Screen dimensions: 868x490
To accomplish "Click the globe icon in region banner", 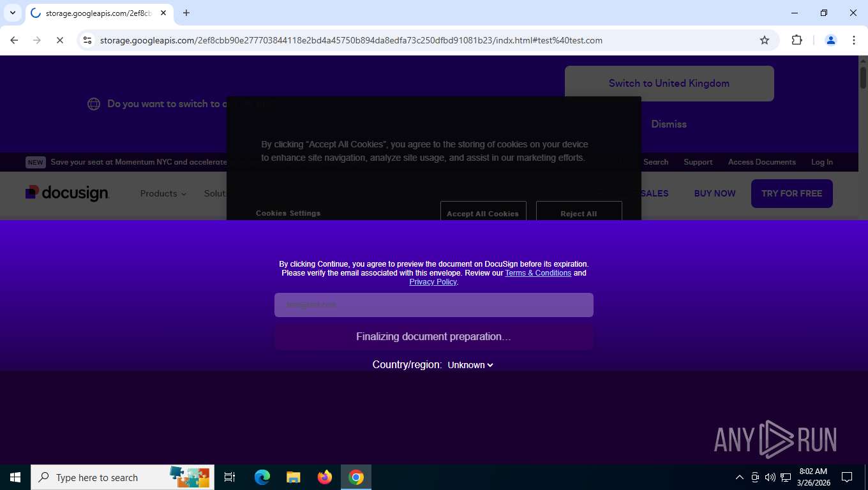I will [x=94, y=104].
